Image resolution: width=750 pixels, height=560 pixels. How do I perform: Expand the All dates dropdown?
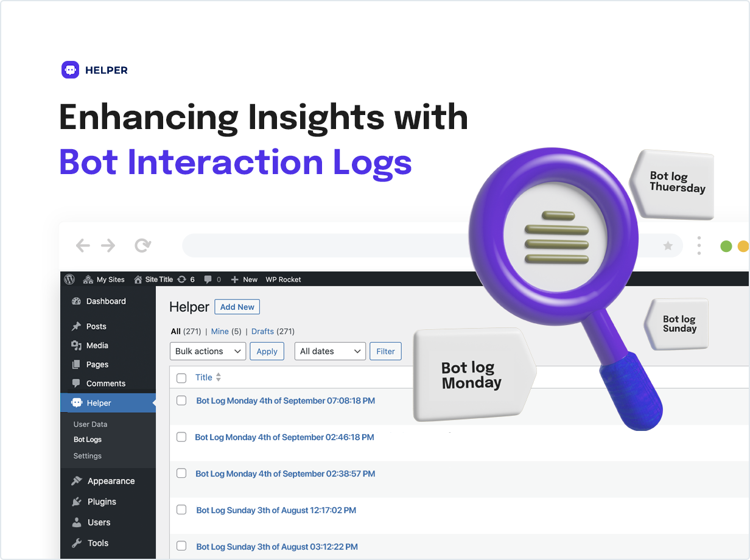(x=330, y=351)
